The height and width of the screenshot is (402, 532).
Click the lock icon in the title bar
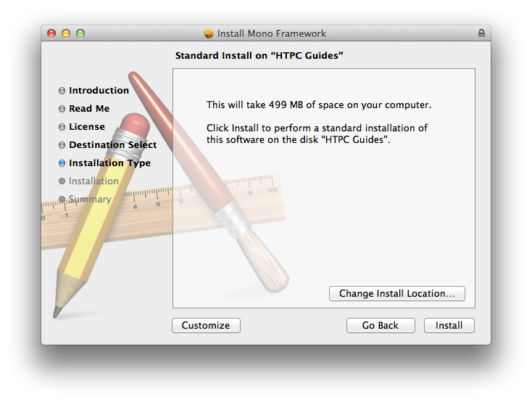point(481,33)
